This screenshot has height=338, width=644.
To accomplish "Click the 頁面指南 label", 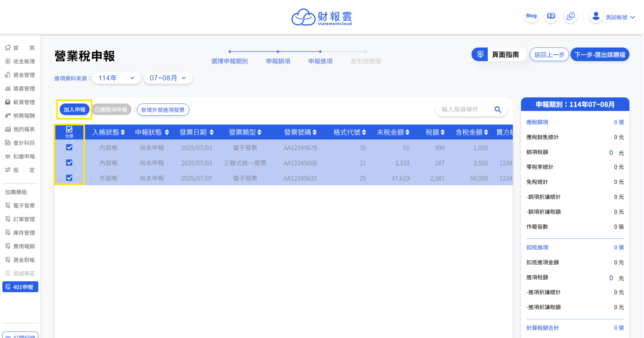I will coord(505,55).
